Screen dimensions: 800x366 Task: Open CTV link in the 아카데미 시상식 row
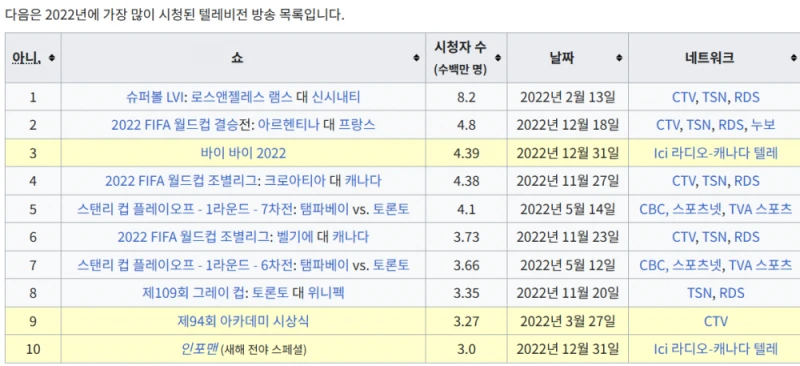(715, 322)
